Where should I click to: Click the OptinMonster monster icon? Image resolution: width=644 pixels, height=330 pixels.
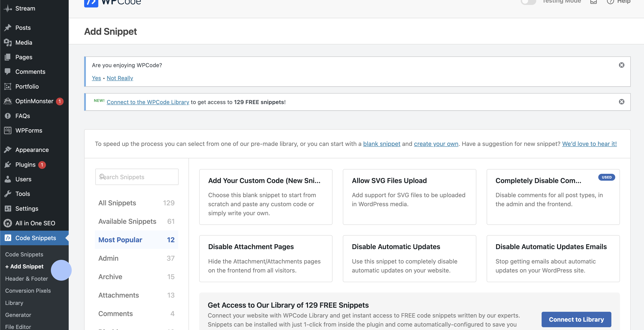8,101
